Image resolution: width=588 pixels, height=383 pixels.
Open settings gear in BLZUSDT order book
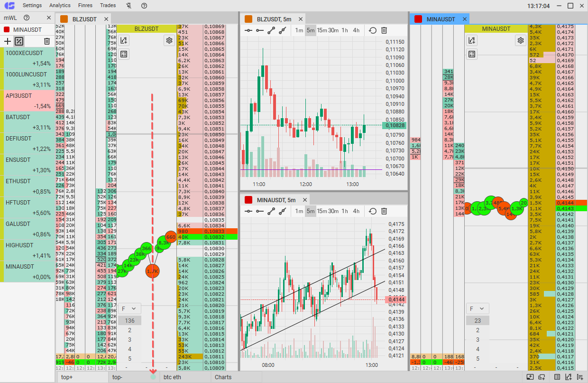click(x=169, y=40)
